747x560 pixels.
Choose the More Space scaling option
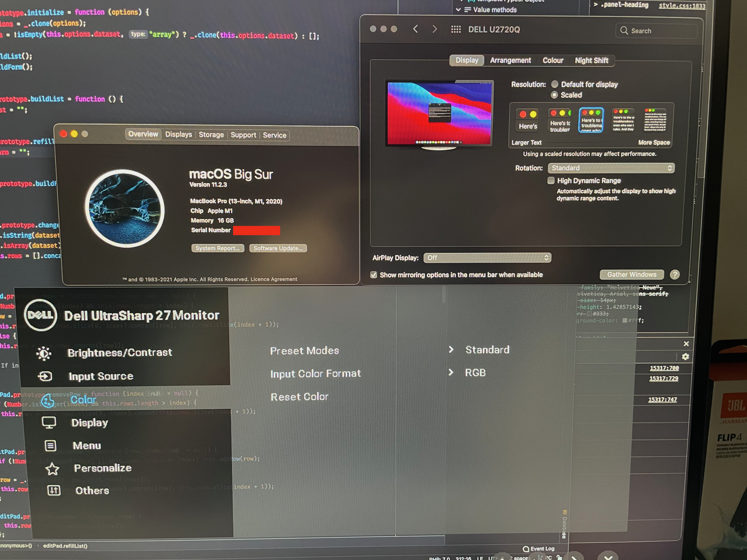point(655,120)
